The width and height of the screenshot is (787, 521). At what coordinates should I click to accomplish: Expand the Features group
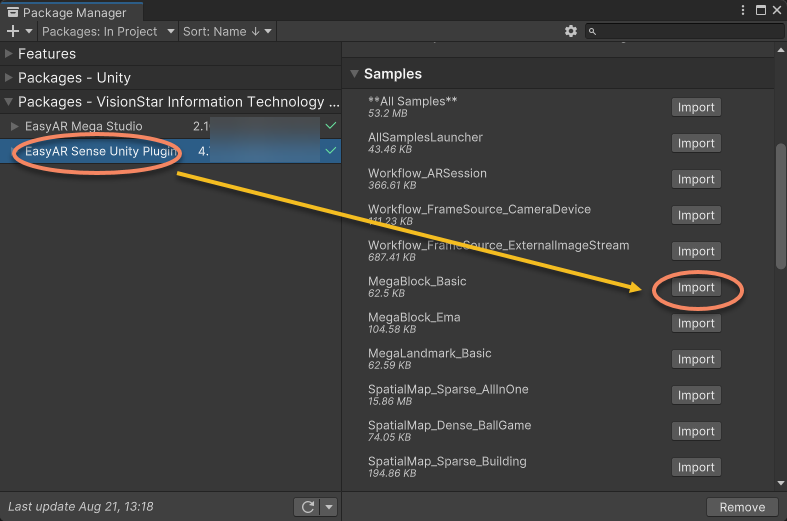tap(9, 54)
